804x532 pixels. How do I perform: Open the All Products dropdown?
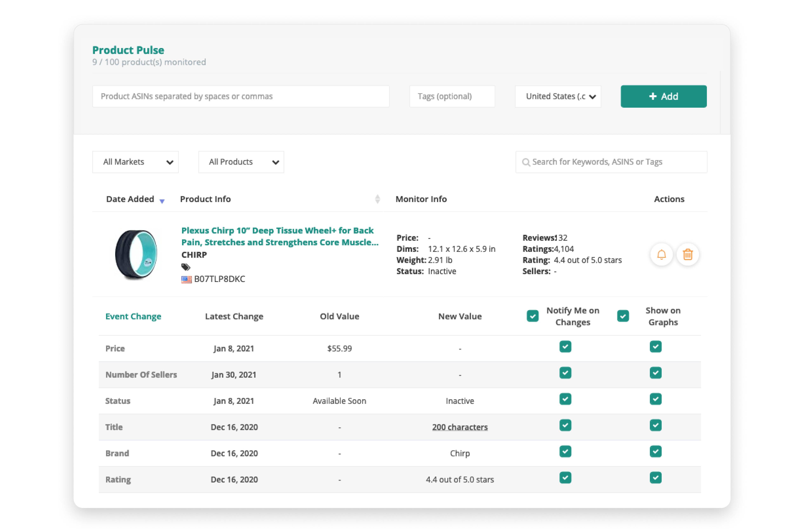[x=241, y=162]
